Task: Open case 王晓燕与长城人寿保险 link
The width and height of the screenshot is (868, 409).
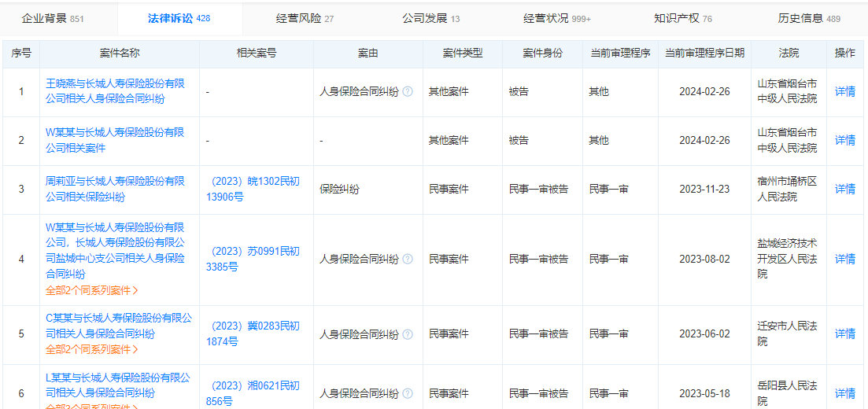Action: click(x=115, y=91)
